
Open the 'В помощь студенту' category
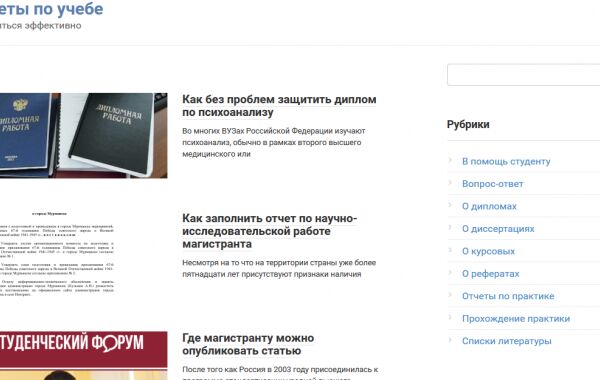[506, 161]
